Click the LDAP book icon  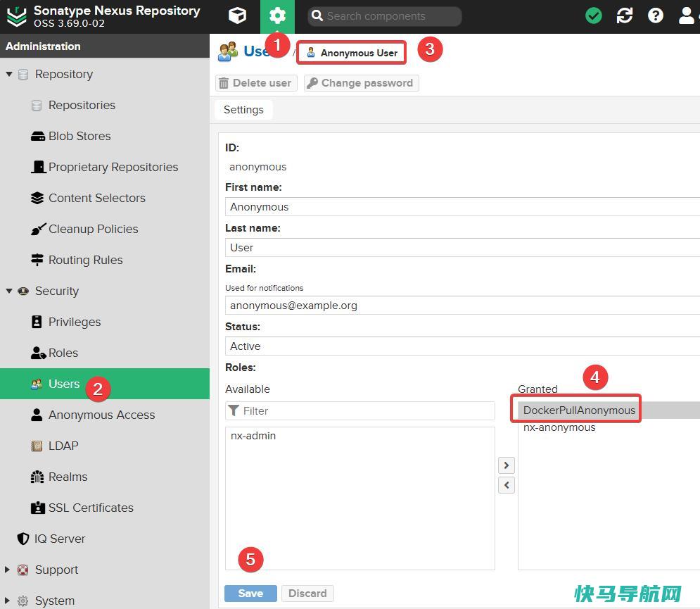[37, 446]
